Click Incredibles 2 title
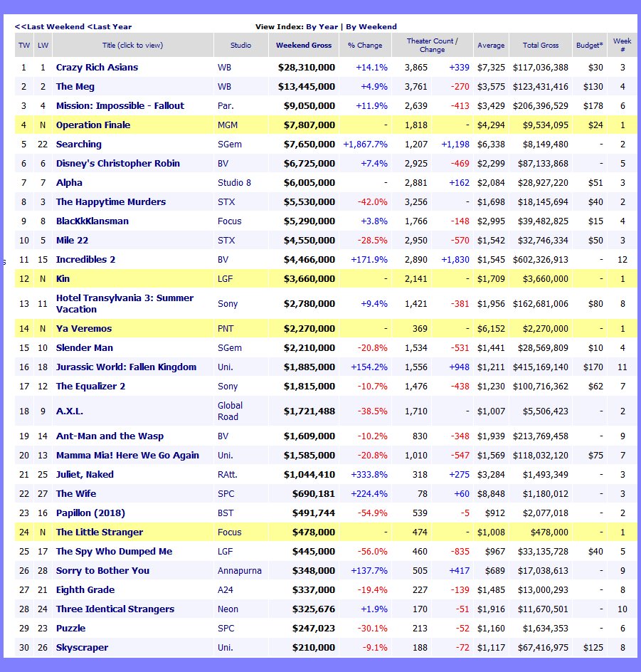 [85, 260]
